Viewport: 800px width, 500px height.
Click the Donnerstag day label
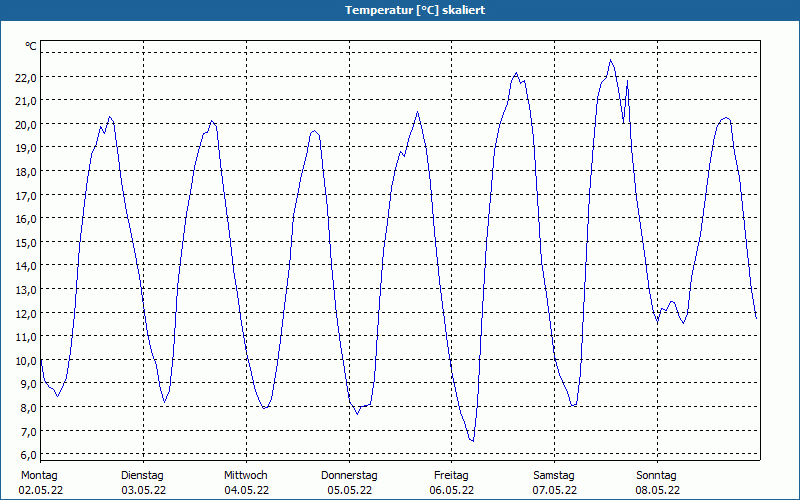click(x=349, y=475)
